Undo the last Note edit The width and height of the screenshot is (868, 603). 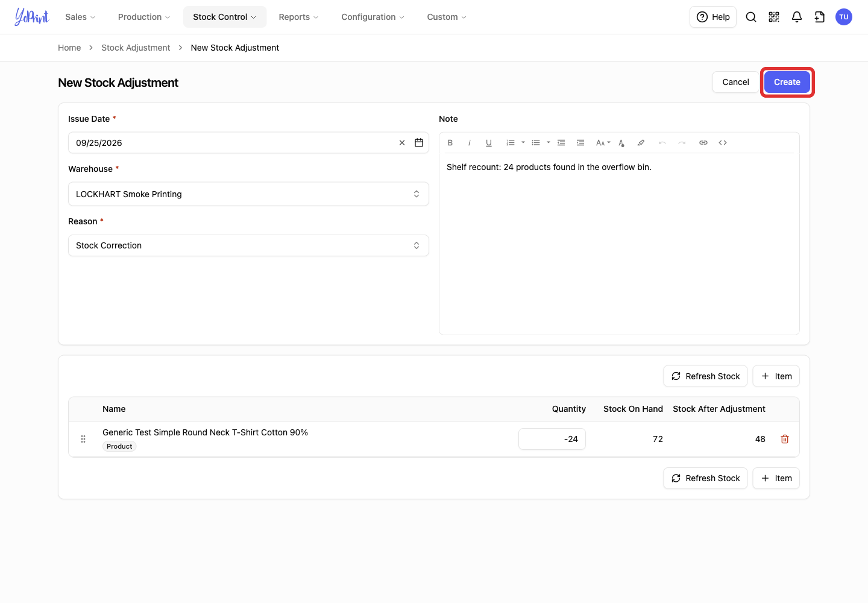click(662, 143)
